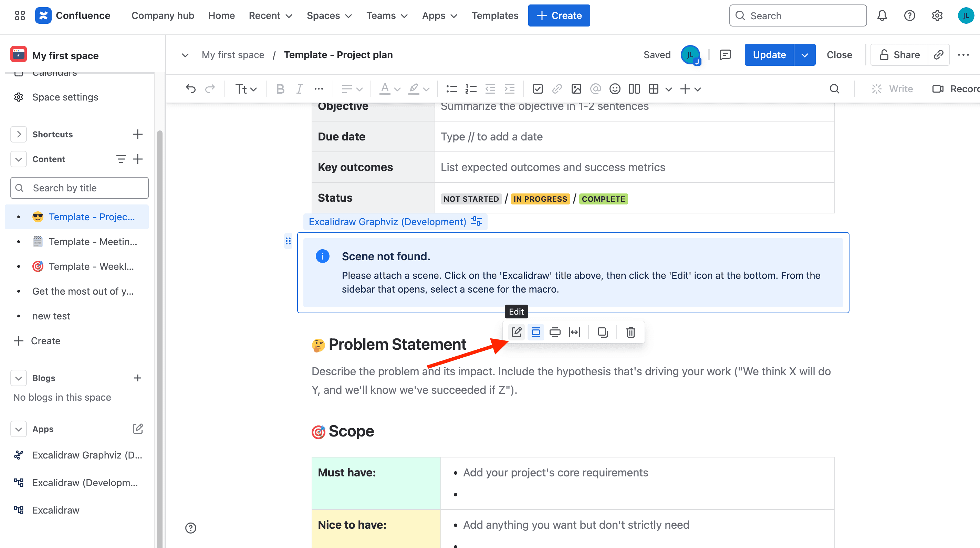Click the Update button
The height and width of the screenshot is (548, 980).
pos(769,55)
